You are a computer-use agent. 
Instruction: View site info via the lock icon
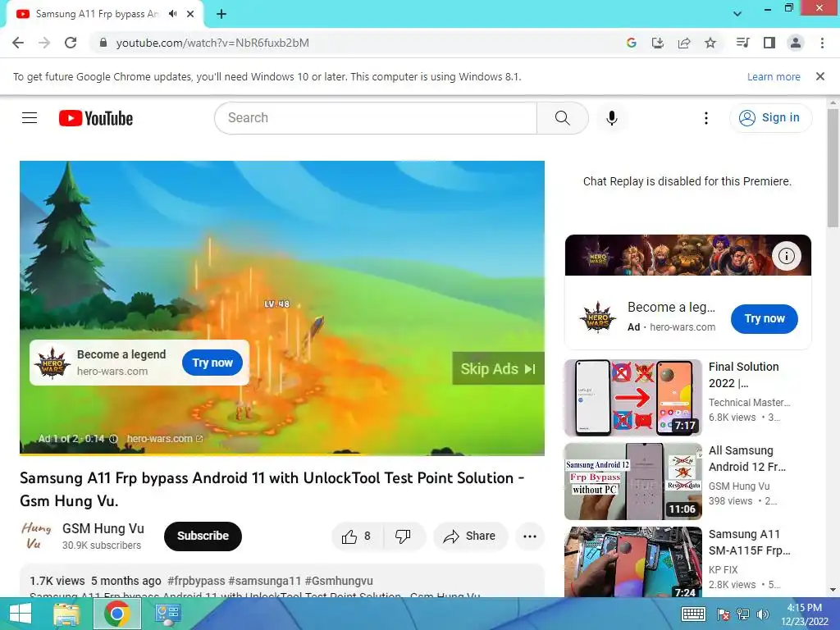[103, 43]
